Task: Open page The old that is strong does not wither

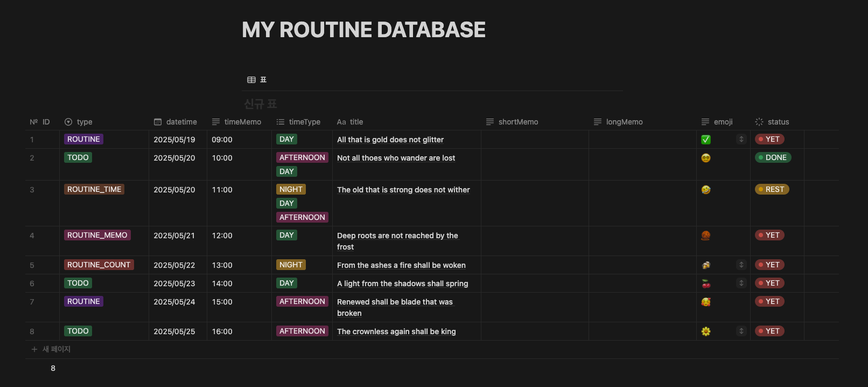Action: coord(403,190)
